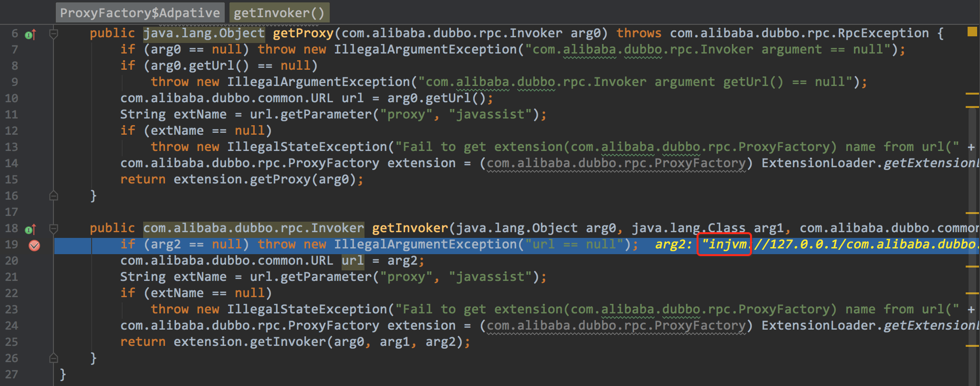Click the implements-method gutter icon on line 6

click(x=31, y=34)
